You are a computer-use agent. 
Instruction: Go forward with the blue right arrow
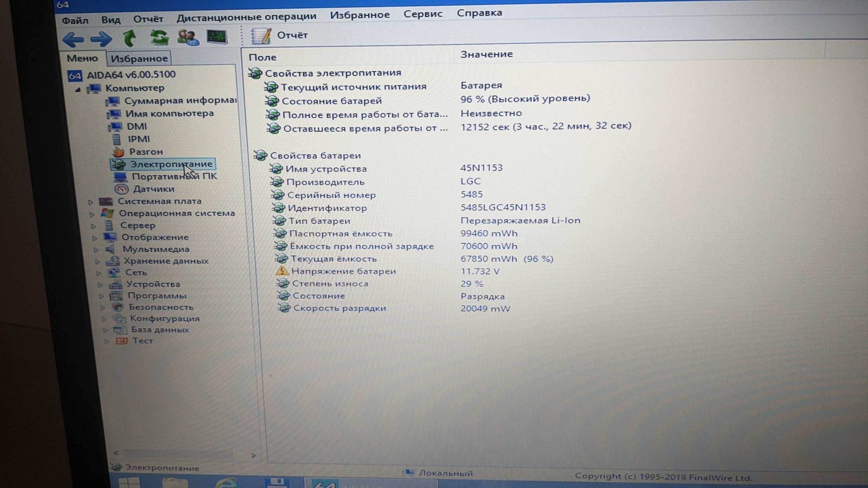(101, 39)
